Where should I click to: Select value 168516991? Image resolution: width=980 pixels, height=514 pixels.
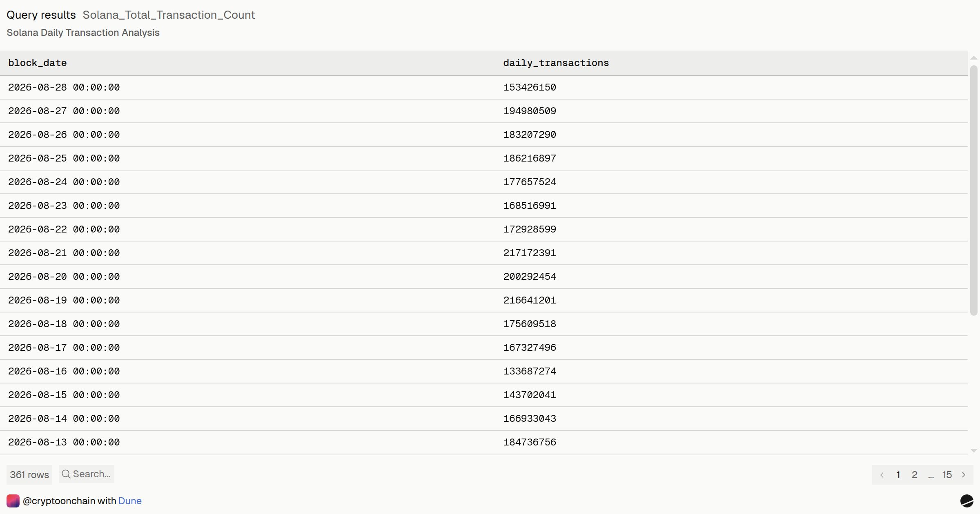tap(530, 206)
